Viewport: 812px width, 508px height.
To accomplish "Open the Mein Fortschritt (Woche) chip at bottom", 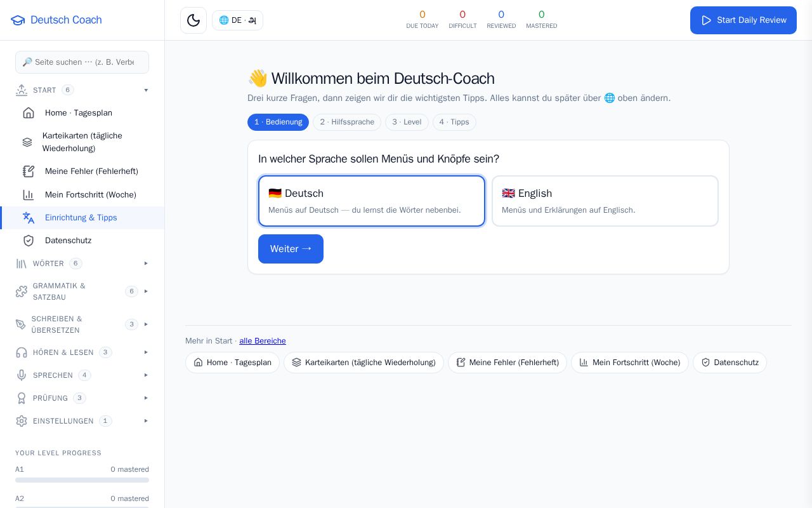I will pyautogui.click(x=630, y=363).
